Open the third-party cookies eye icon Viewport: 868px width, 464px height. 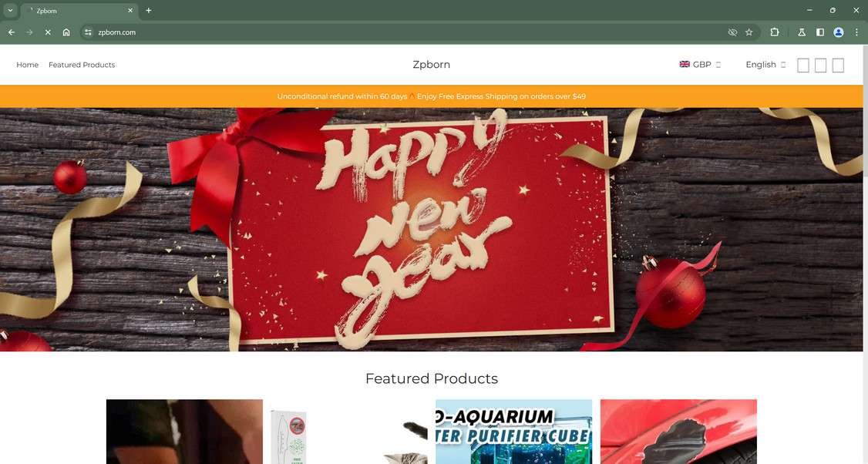pos(732,32)
